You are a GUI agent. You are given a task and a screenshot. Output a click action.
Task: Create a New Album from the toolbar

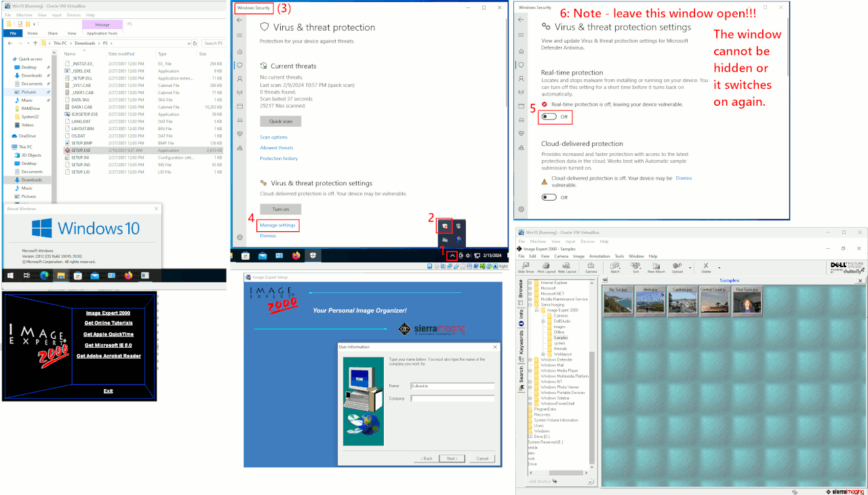pyautogui.click(x=655, y=269)
